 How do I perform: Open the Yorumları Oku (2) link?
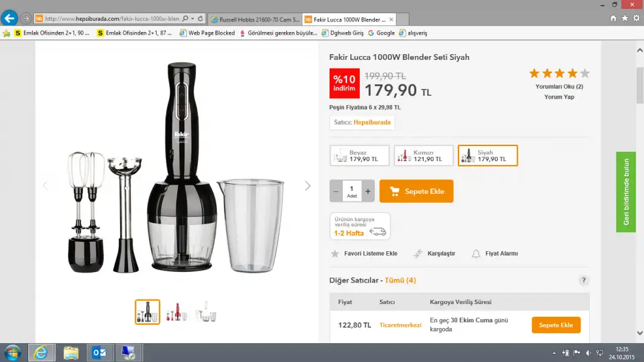[x=559, y=87]
